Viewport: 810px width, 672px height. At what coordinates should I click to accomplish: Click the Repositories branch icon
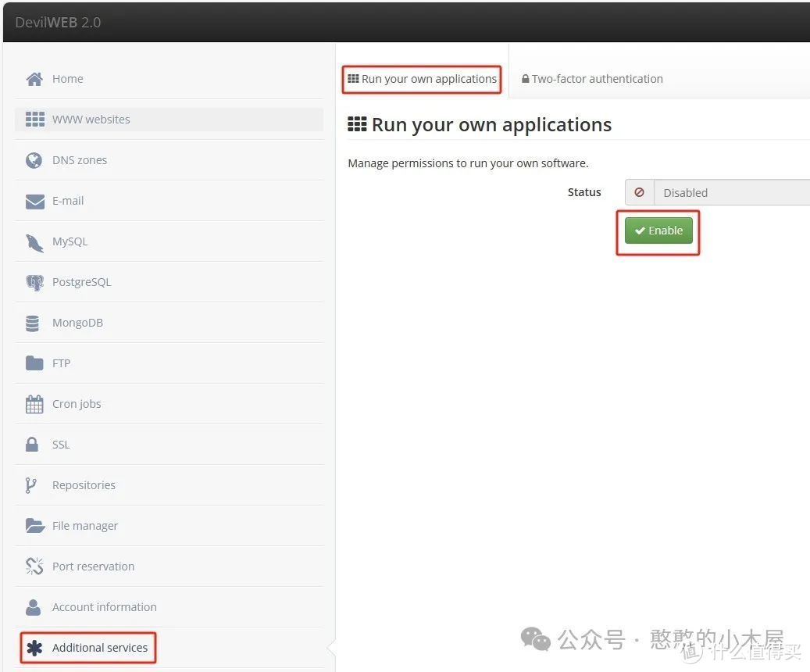tap(30, 485)
